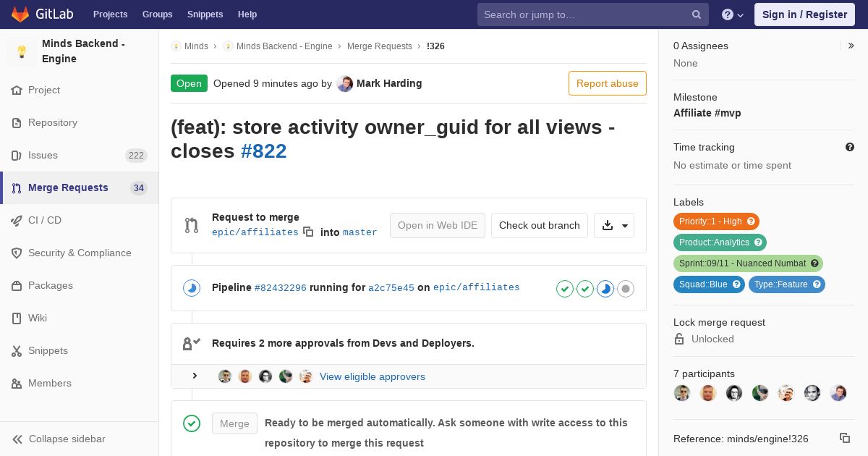This screenshot has width=868, height=456.
Task: Click the GitLab fox logo
Action: pyautogui.click(x=20, y=14)
